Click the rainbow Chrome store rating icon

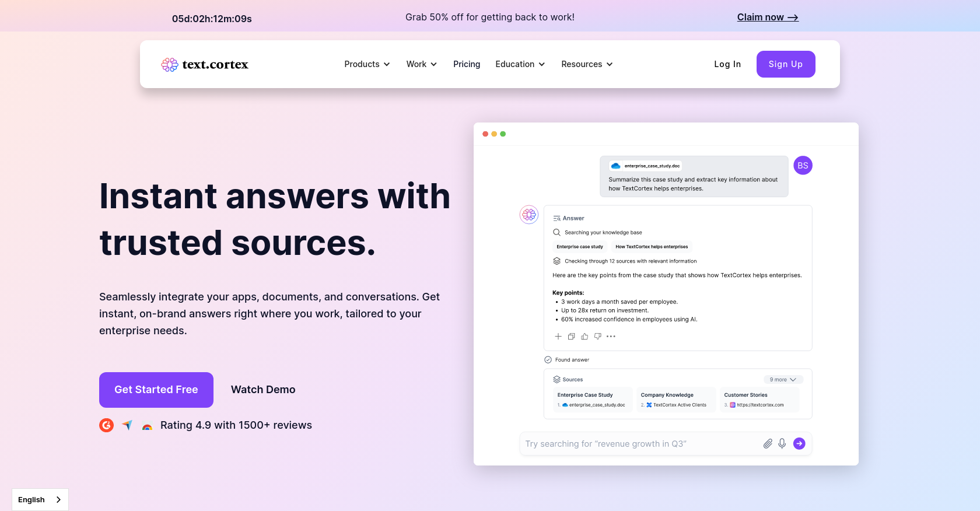(x=147, y=427)
